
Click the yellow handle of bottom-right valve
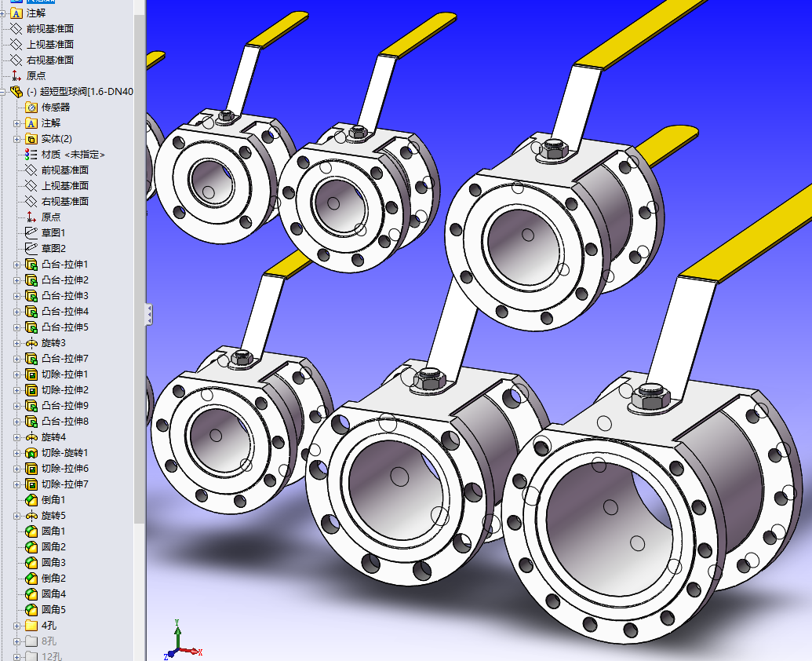[x=752, y=240]
